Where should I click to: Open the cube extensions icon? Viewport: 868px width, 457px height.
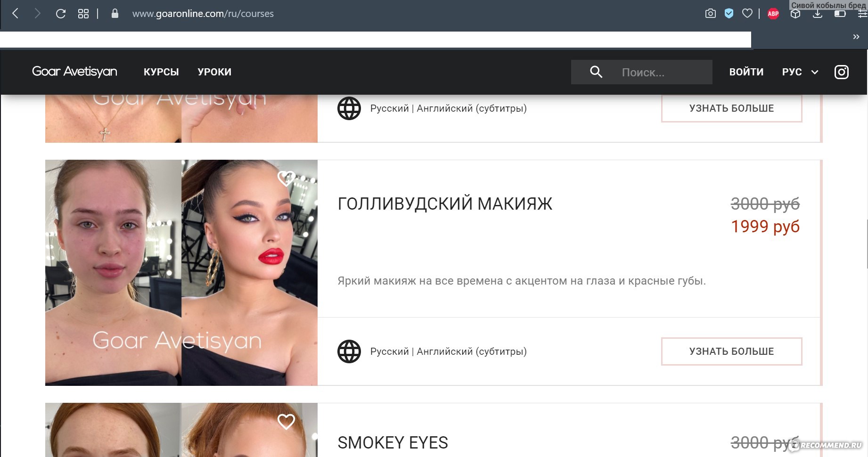coord(795,14)
